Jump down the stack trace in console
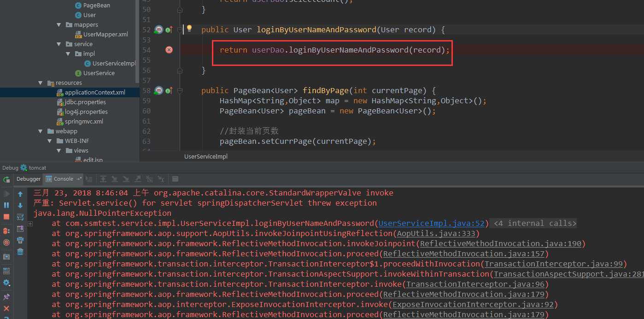The height and width of the screenshot is (319, 644). tap(20, 206)
